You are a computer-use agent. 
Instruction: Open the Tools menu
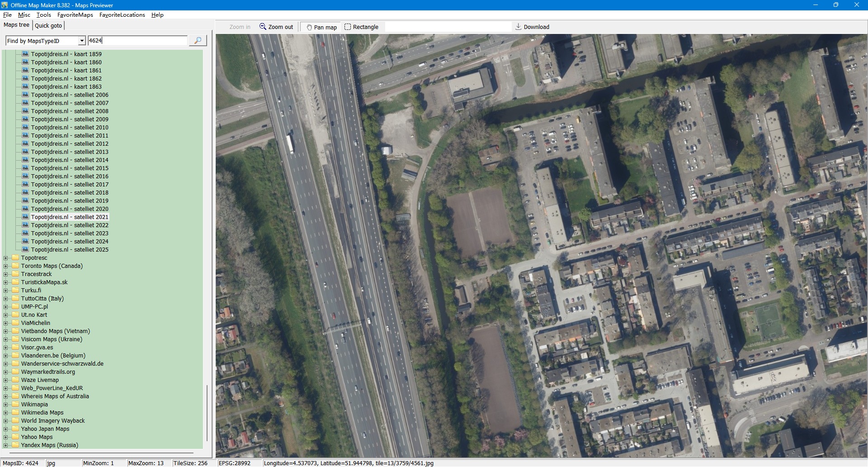click(43, 15)
